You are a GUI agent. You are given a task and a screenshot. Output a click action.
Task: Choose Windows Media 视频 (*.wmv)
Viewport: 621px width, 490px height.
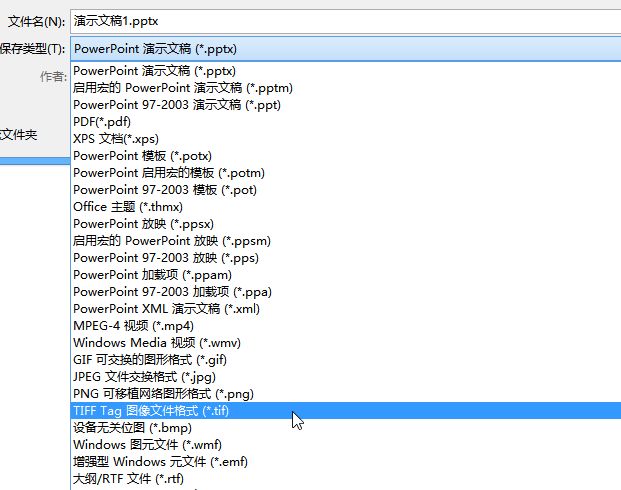345,343
